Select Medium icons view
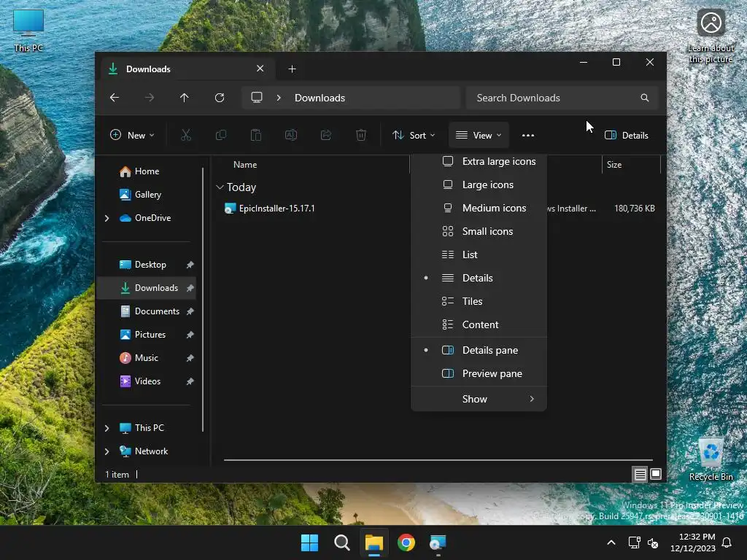The width and height of the screenshot is (747, 560). point(479,208)
